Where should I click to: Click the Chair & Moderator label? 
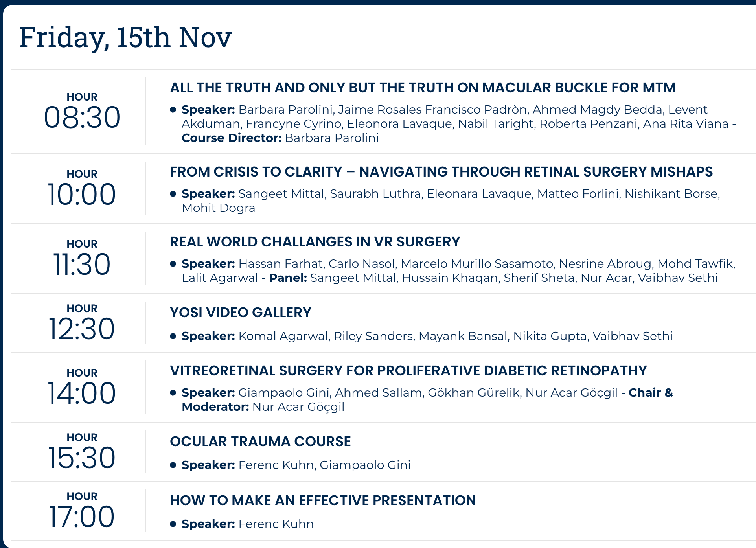pyautogui.click(x=427, y=400)
